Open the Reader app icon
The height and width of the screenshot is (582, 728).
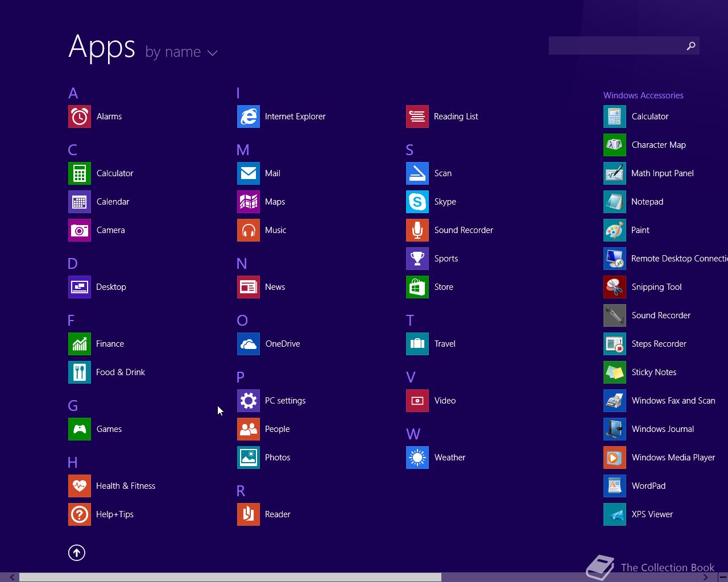click(x=249, y=514)
